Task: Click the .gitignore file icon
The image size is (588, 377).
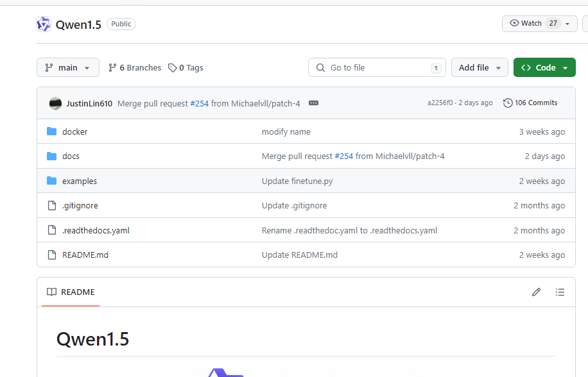Action: (x=52, y=206)
